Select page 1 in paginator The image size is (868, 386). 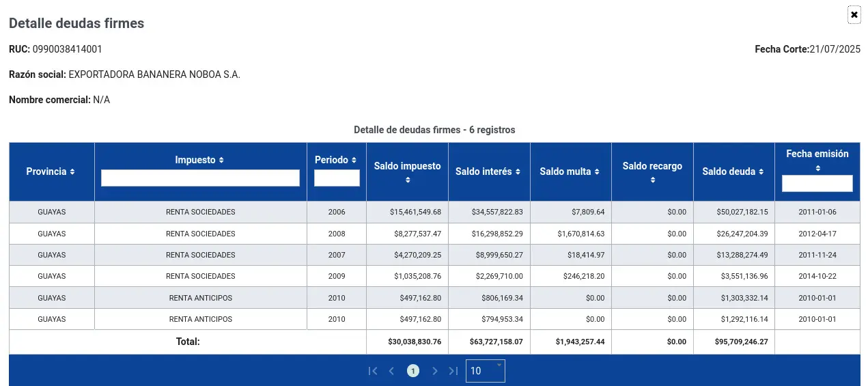pos(413,371)
